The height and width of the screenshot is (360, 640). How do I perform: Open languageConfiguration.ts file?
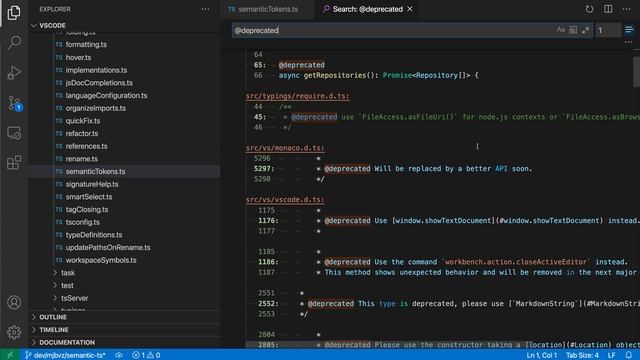[107, 96]
